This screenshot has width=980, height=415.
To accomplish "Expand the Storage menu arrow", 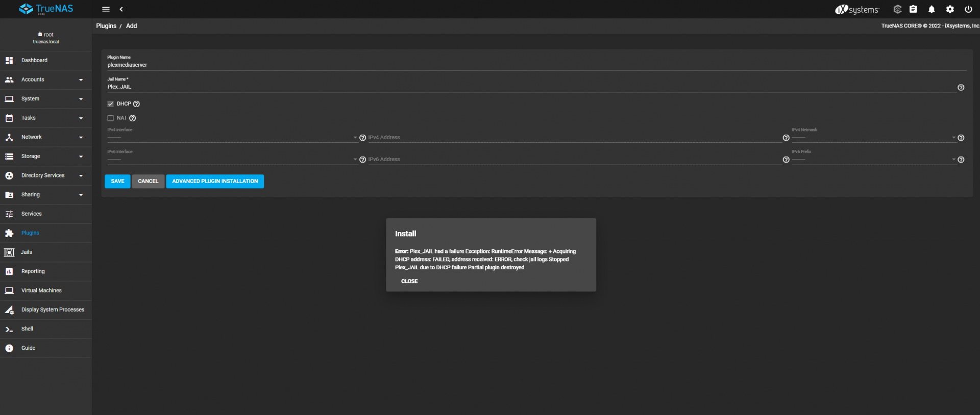I will point(81,157).
